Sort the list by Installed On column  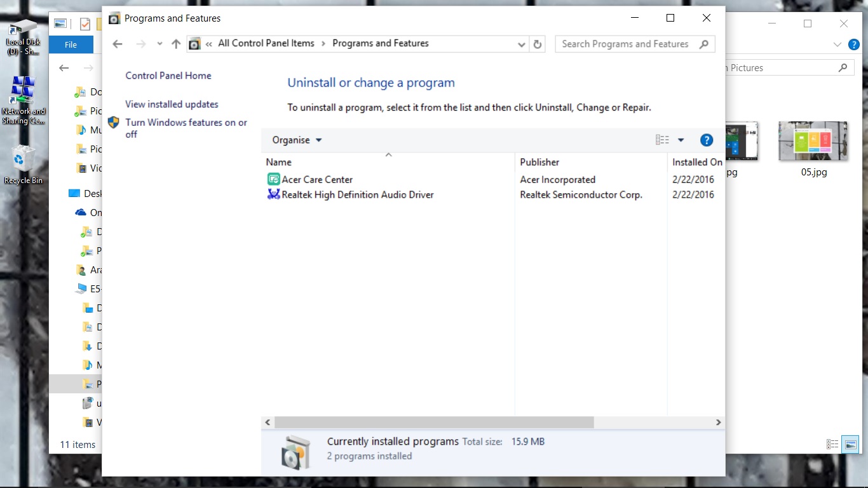[696, 162]
